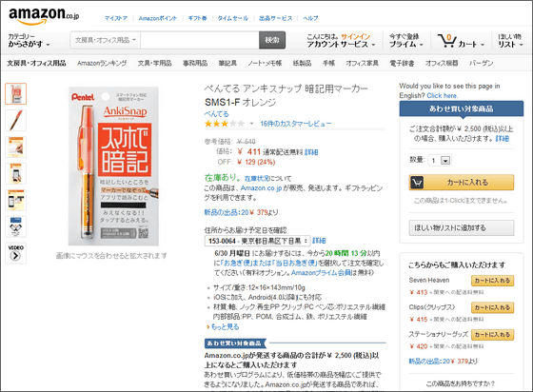Click the カートに入れる main button
533x392 pixels.
(462, 183)
